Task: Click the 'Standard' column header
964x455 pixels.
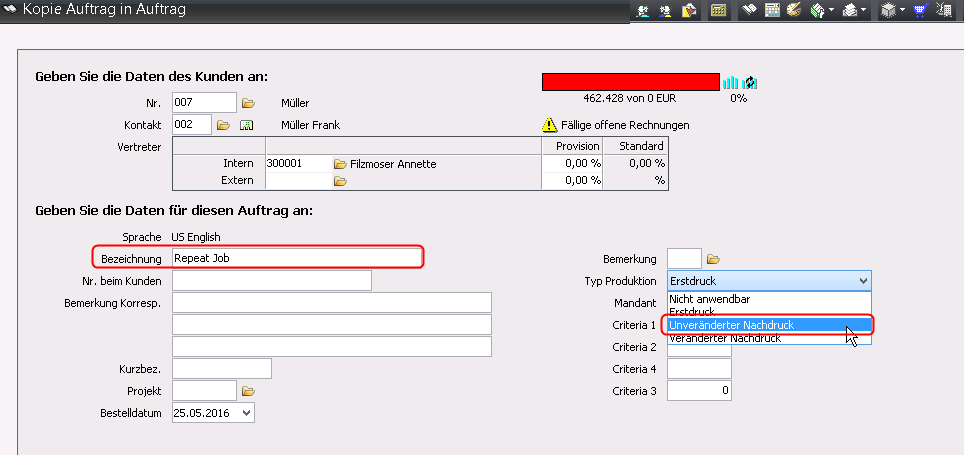Action: (x=635, y=146)
